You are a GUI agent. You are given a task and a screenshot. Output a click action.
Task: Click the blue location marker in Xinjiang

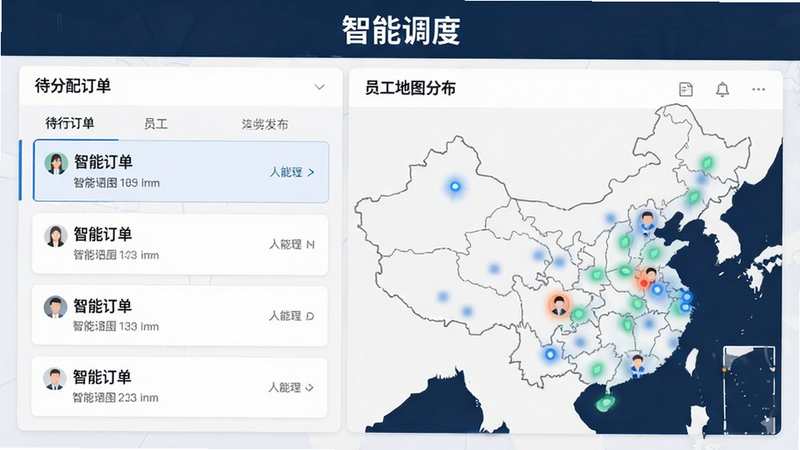click(455, 187)
